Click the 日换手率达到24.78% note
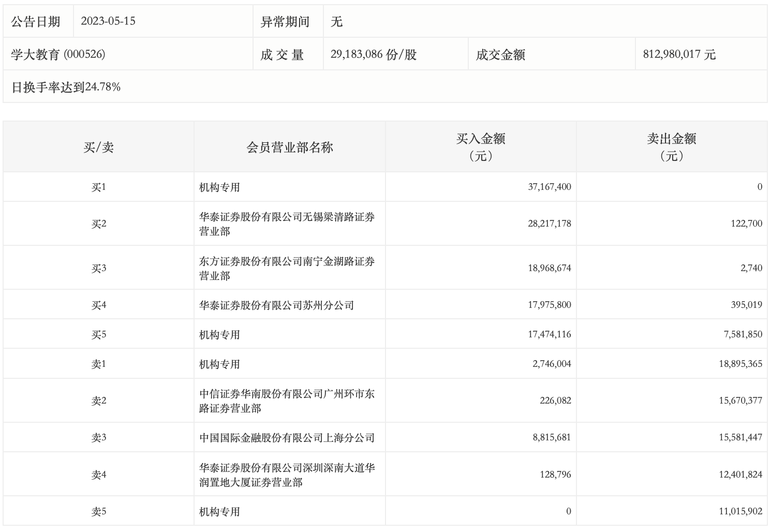771x532 pixels. tap(66, 87)
